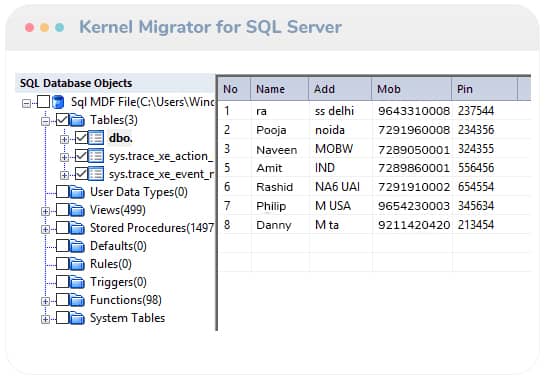Click the red window close dot
545x380 pixels.
click(x=30, y=27)
